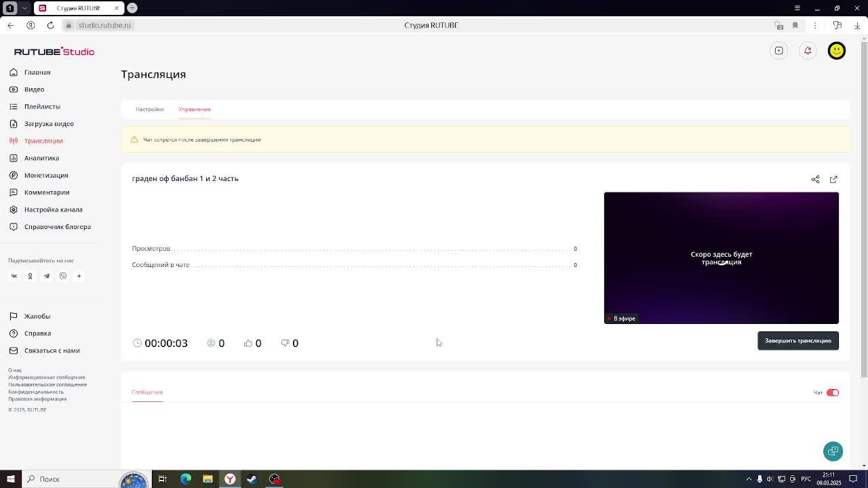868x488 pixels.
Task: Click the site lock icon in address bar
Action: point(68,25)
